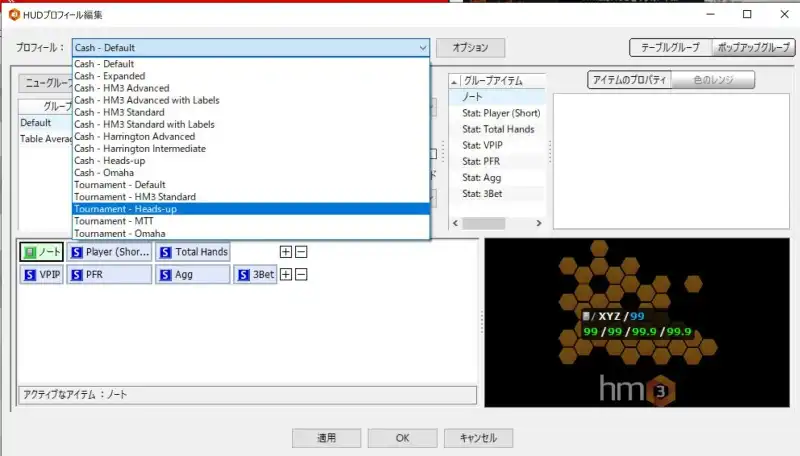Click the plus icon on the first stat row

click(x=286, y=252)
